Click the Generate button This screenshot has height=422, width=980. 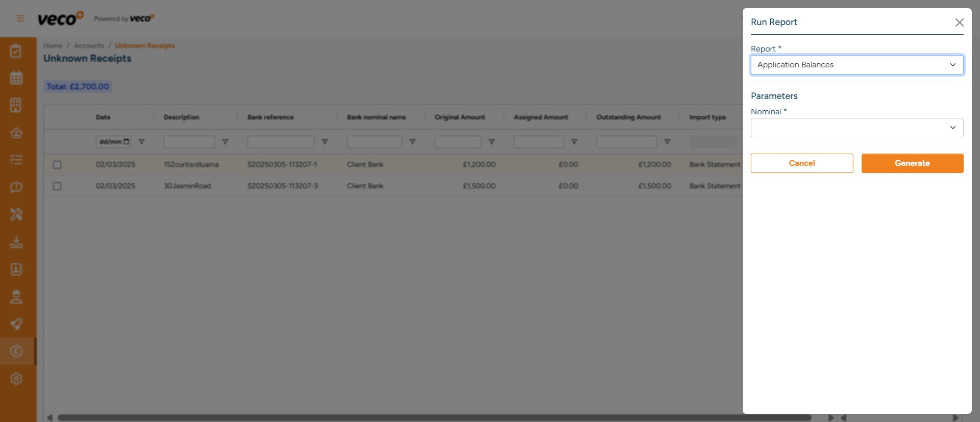[913, 163]
